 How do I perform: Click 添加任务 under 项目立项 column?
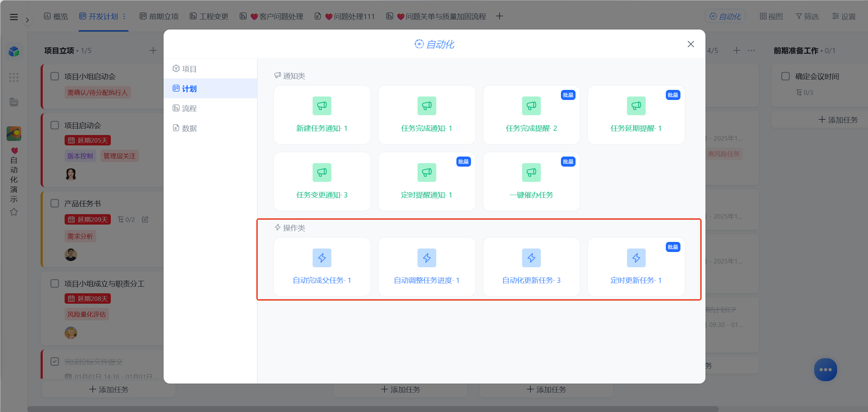pos(109,389)
